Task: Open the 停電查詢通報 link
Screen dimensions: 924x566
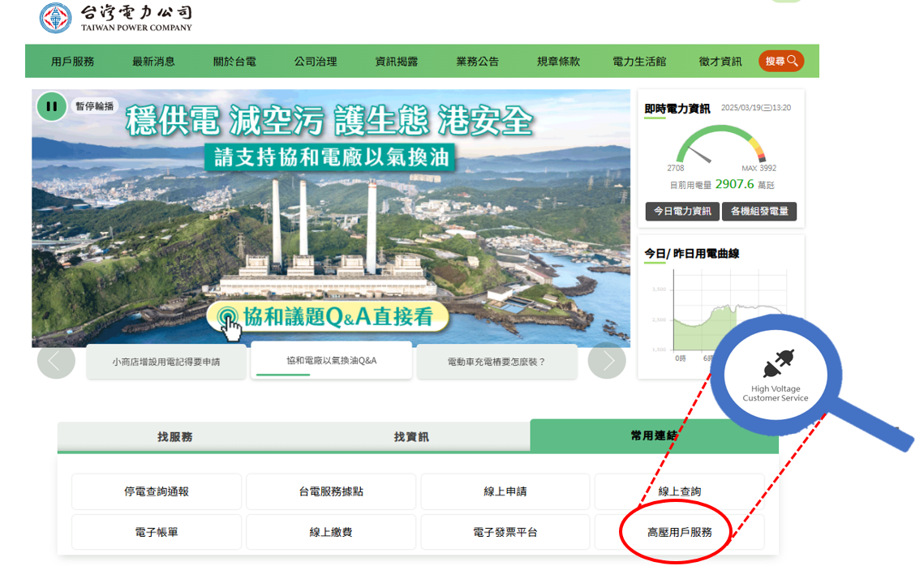Action: 157,491
